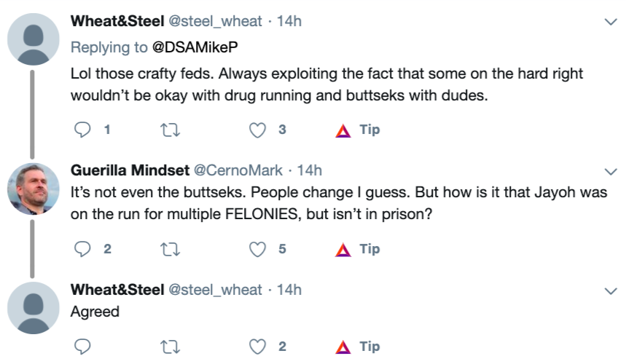626x364 pixels.
Task: Click the first Wheat&Steel default avatar
Action: point(33,39)
